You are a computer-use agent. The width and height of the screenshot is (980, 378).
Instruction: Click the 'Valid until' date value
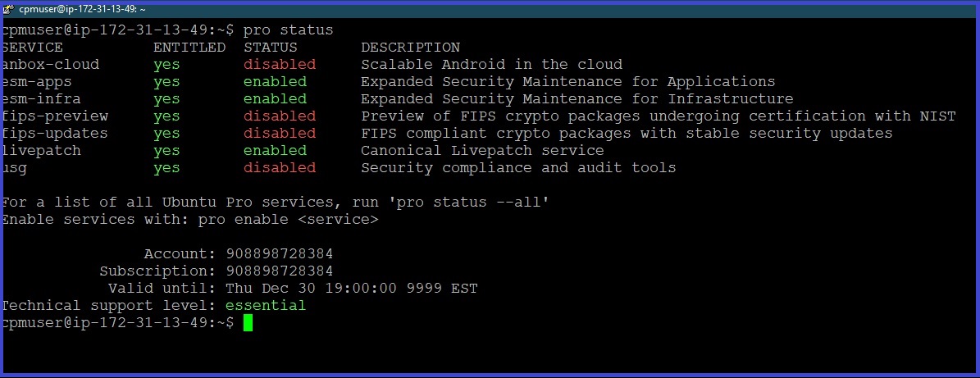tap(352, 289)
